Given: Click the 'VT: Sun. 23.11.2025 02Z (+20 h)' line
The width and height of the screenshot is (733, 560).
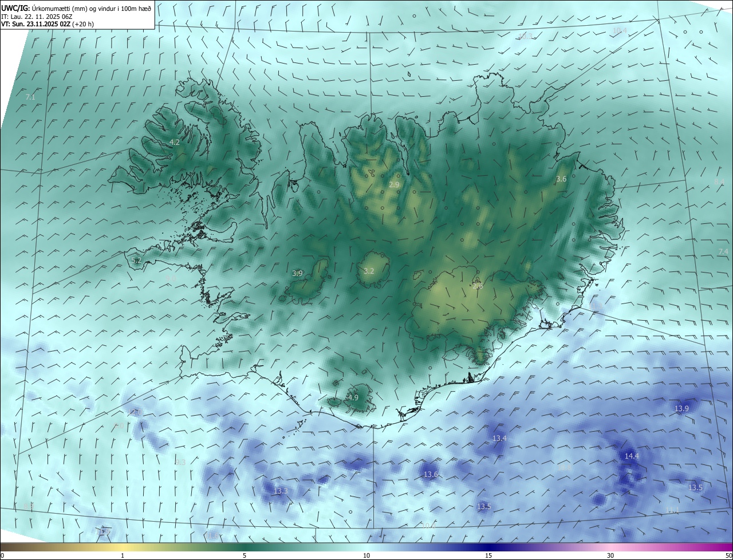Looking at the screenshot, I should (48, 24).
